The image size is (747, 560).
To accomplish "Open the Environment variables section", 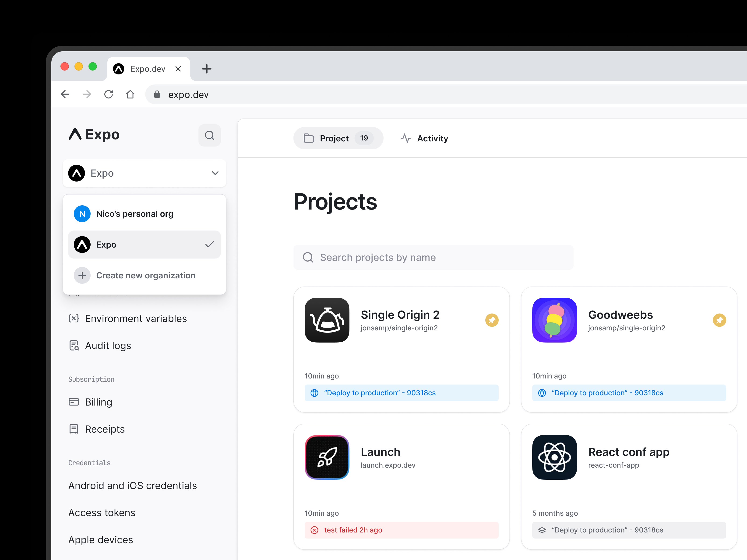I will [x=135, y=318].
